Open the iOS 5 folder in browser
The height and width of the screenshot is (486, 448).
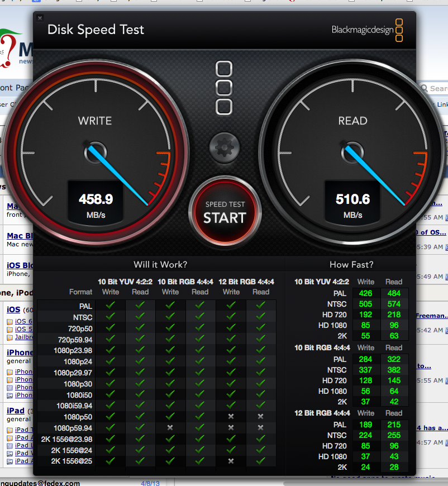click(23, 329)
